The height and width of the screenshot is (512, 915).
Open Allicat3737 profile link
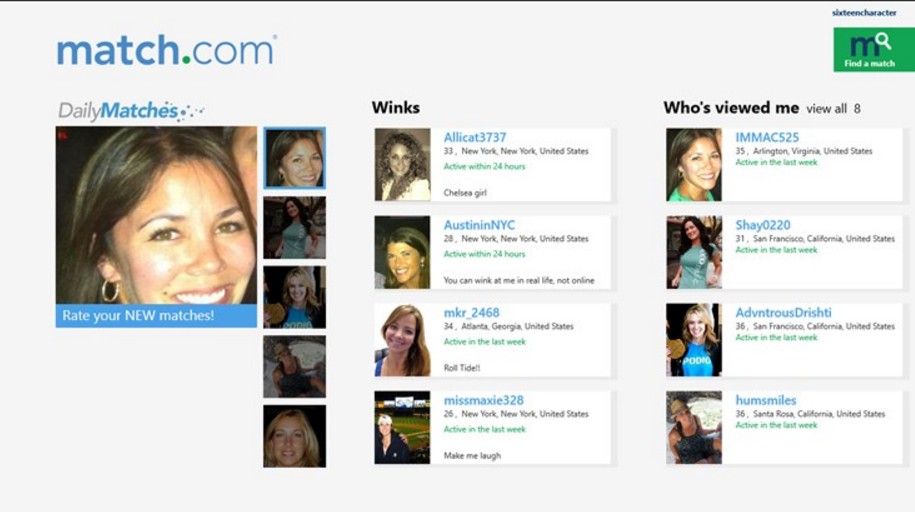coord(474,138)
